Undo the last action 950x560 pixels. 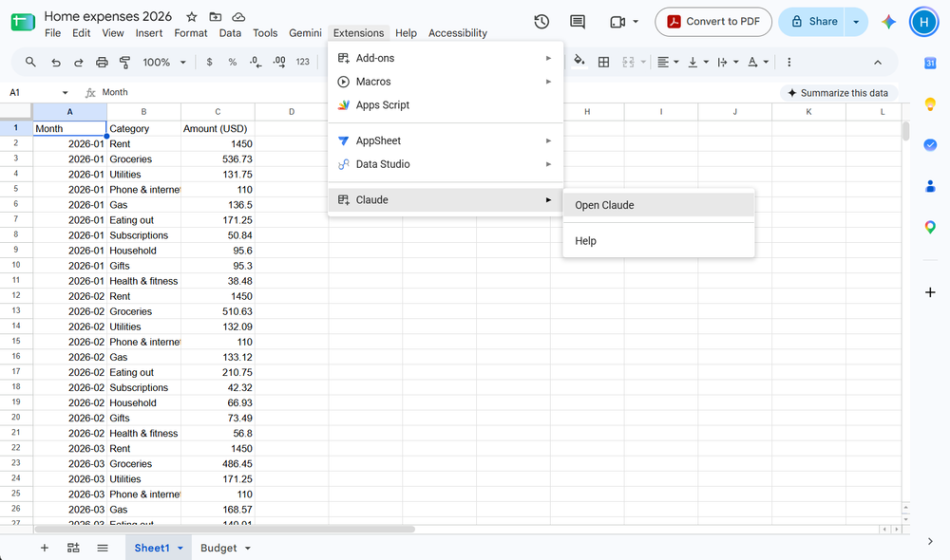point(56,62)
